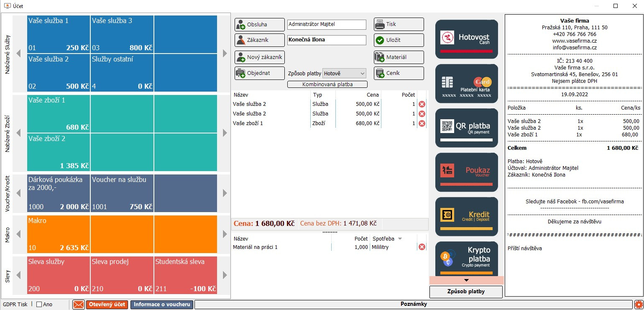This screenshot has width=644, height=310.
Task: Page Nabízené Zboží left arrow
Action: 18,133
